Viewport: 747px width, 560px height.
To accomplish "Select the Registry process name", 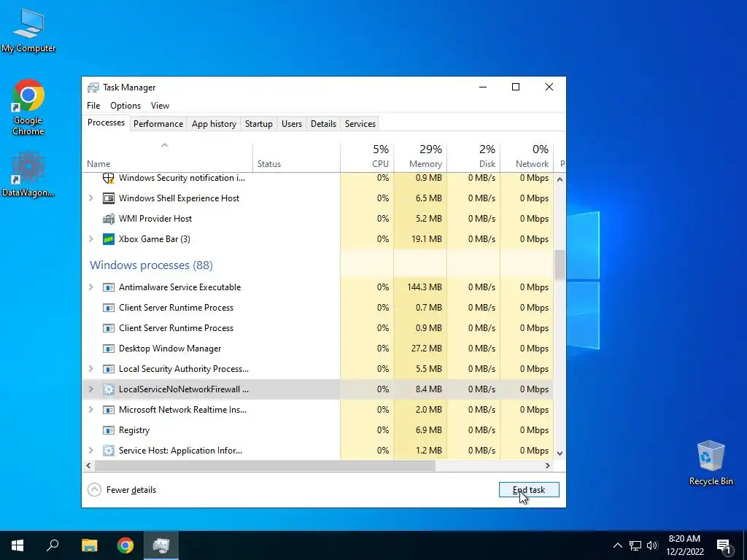I will 134,430.
